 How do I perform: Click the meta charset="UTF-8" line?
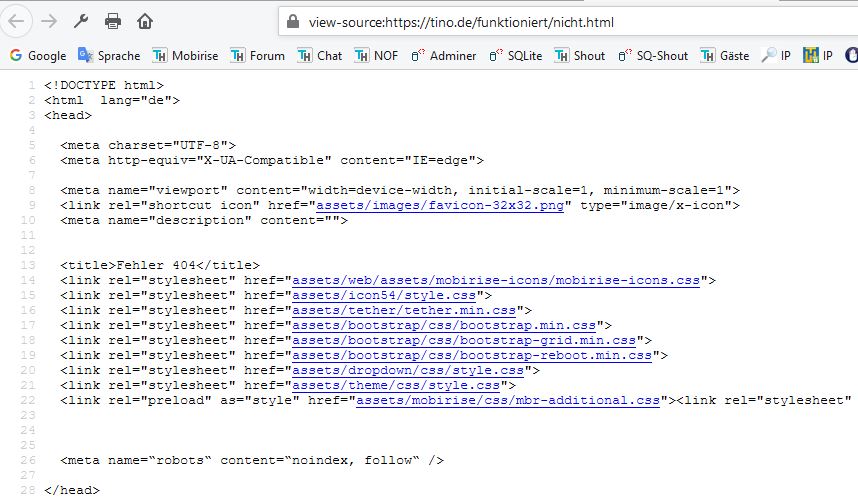coord(148,145)
